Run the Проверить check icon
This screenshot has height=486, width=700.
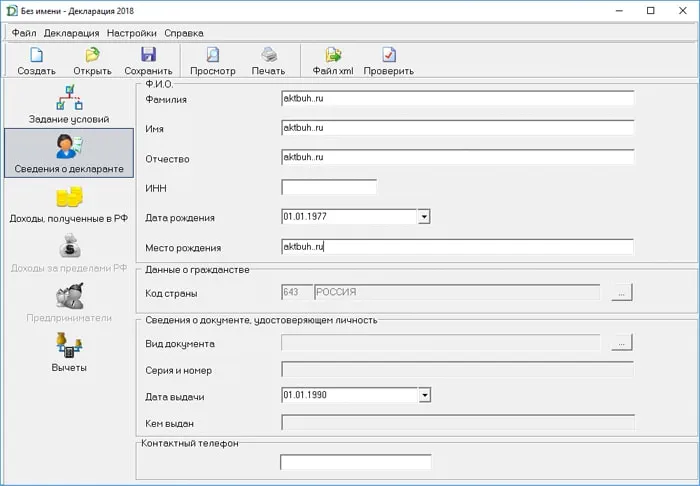(x=389, y=56)
